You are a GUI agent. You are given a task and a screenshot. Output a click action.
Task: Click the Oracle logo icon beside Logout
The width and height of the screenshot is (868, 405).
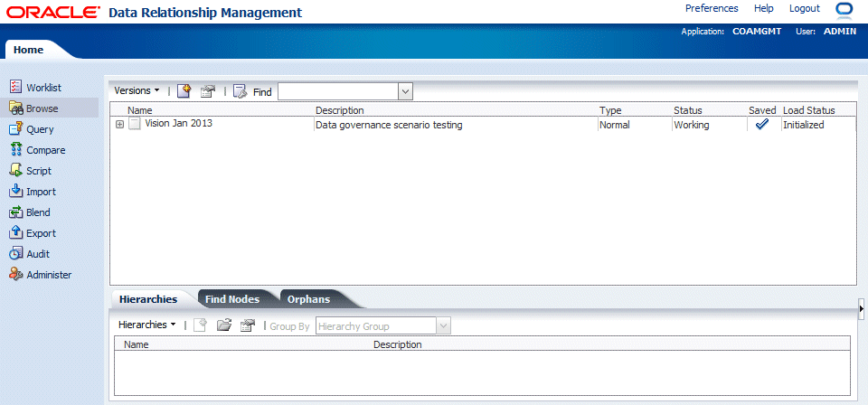(845, 10)
